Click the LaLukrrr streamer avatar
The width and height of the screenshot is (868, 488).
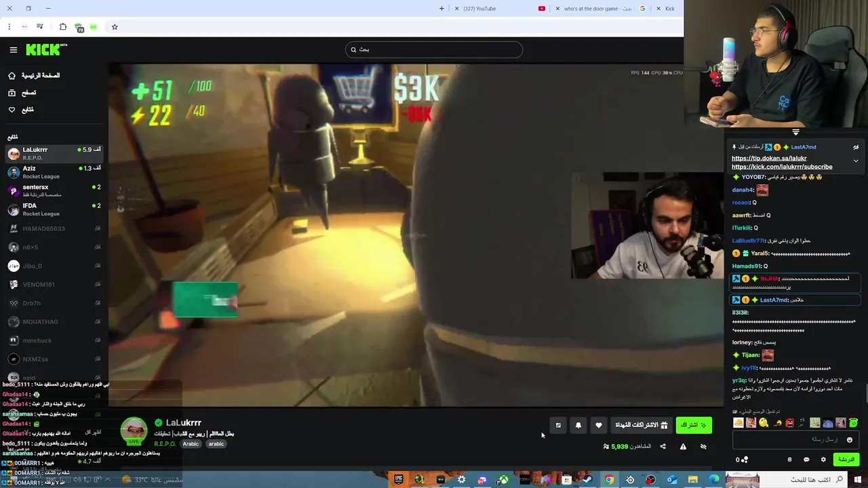coord(134,430)
